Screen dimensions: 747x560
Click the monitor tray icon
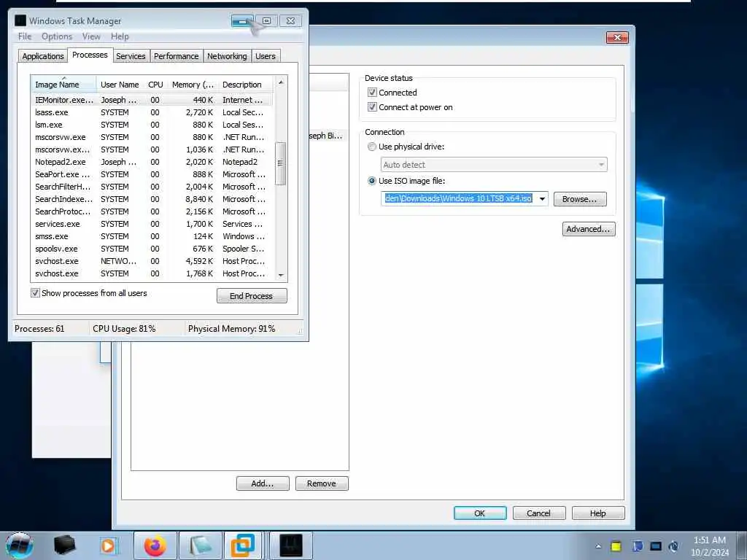pyautogui.click(x=656, y=546)
